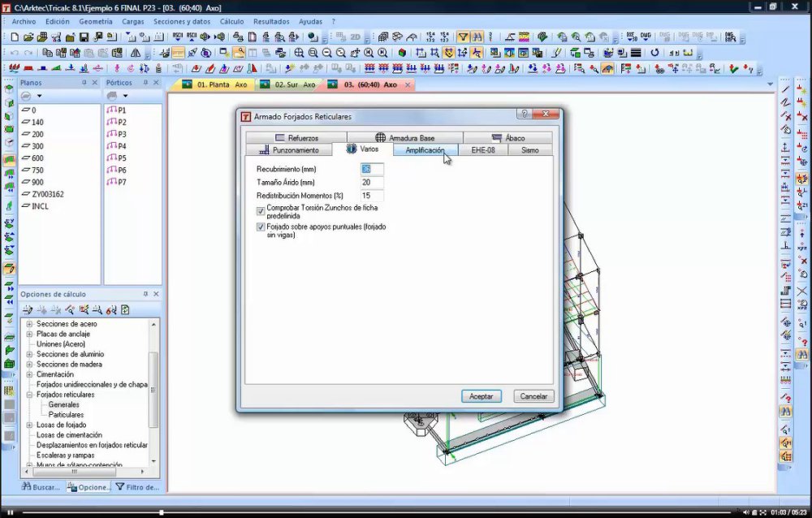
Task: Open the Cálculo menu
Action: coord(231,21)
